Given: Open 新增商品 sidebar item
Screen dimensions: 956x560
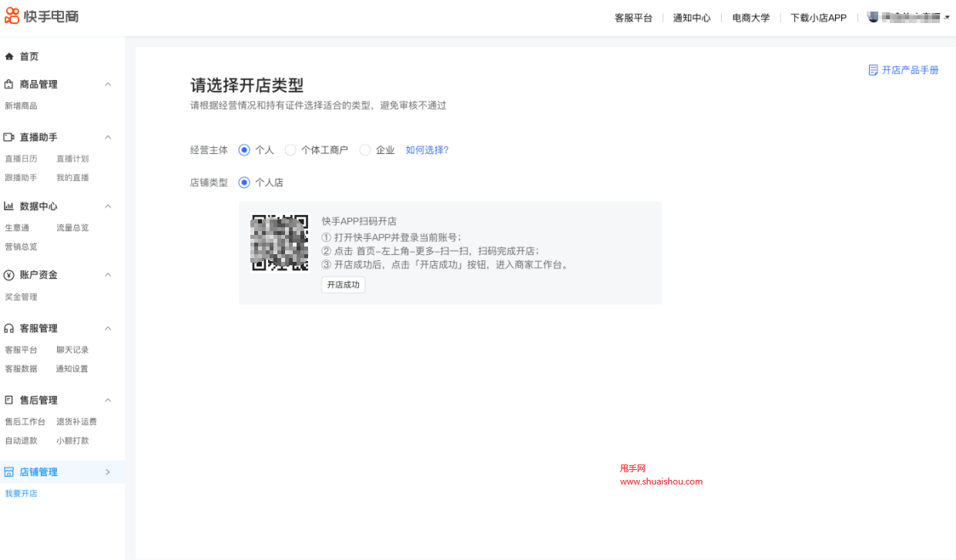Looking at the screenshot, I should click(x=21, y=106).
